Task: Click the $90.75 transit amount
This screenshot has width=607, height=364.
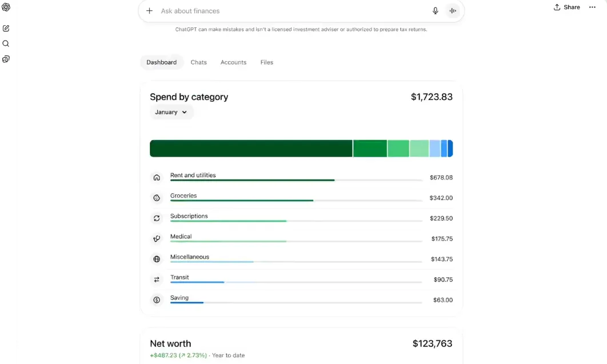Action: tap(444, 279)
